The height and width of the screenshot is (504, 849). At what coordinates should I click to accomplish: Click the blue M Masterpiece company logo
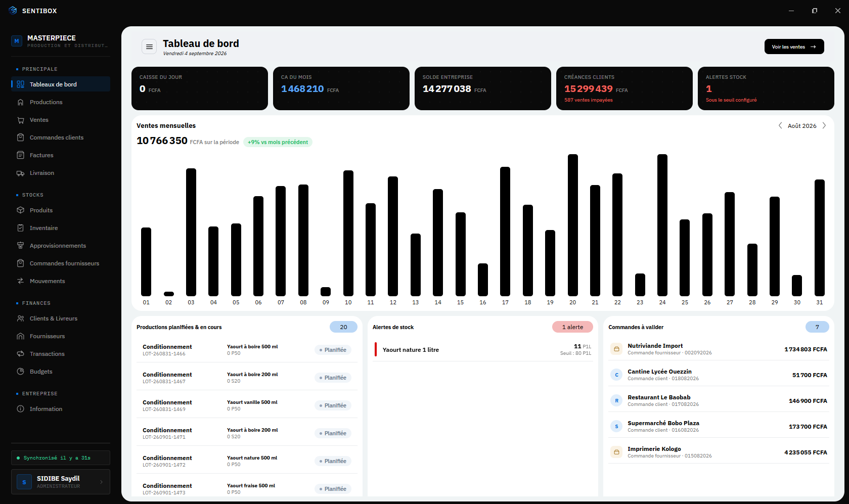17,41
